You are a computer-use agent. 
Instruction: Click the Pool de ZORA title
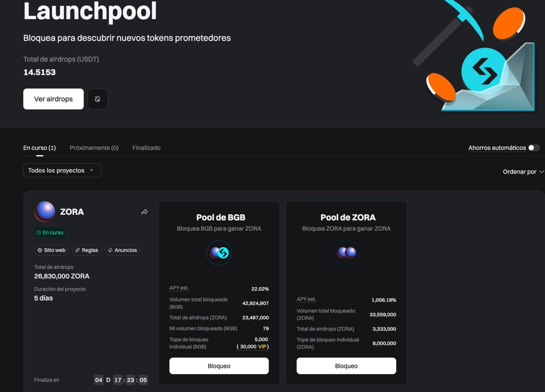pos(348,218)
